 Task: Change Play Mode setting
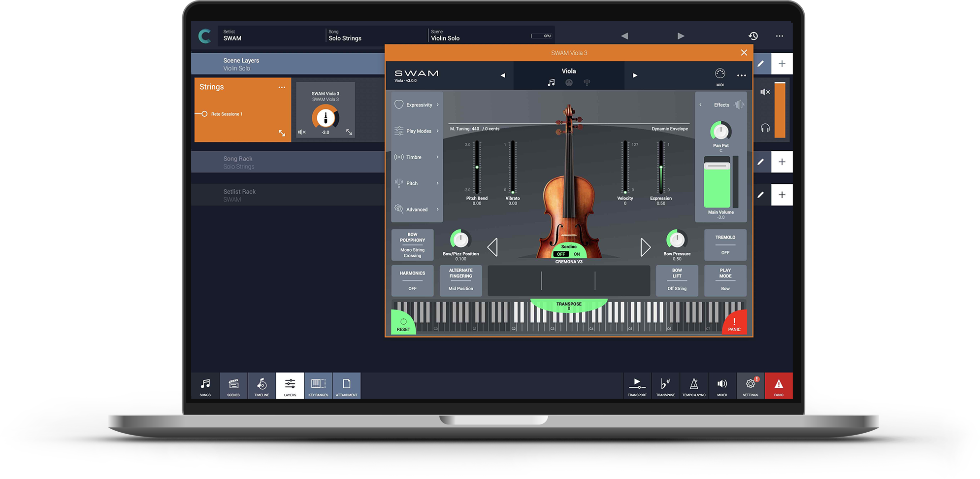tap(725, 281)
